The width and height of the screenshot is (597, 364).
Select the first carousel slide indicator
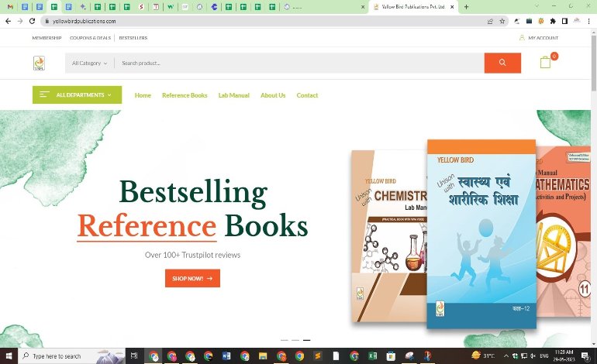click(284, 340)
